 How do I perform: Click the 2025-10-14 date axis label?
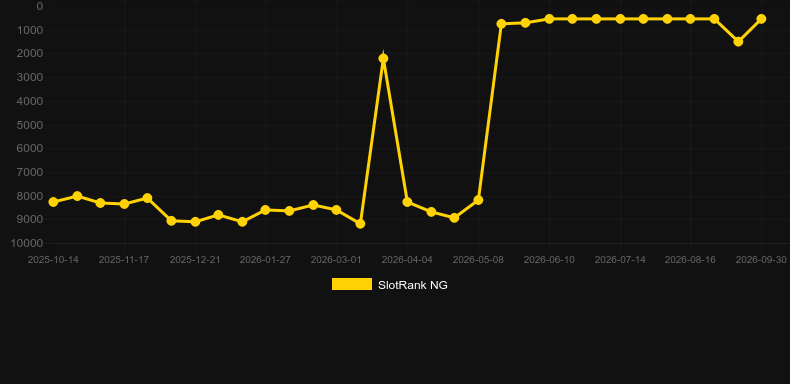click(x=53, y=260)
